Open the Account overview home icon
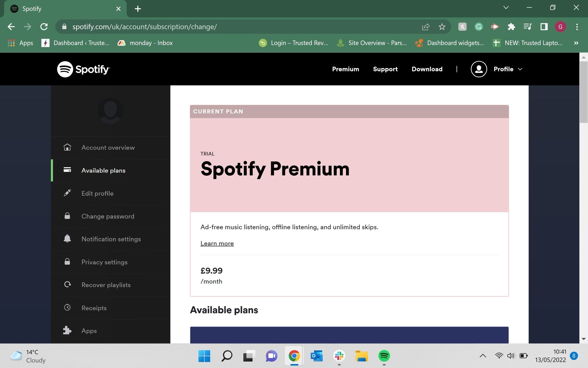This screenshot has height=368, width=588. click(x=67, y=147)
